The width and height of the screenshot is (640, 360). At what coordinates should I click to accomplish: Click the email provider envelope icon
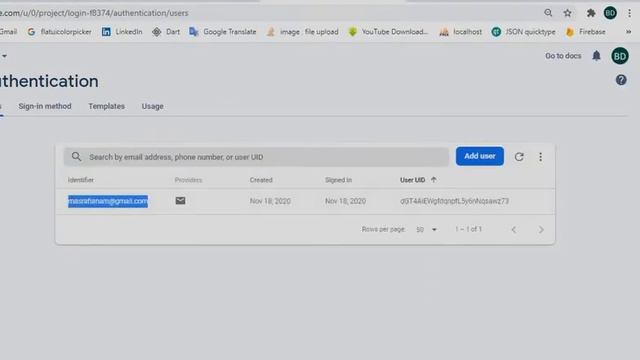(x=180, y=200)
